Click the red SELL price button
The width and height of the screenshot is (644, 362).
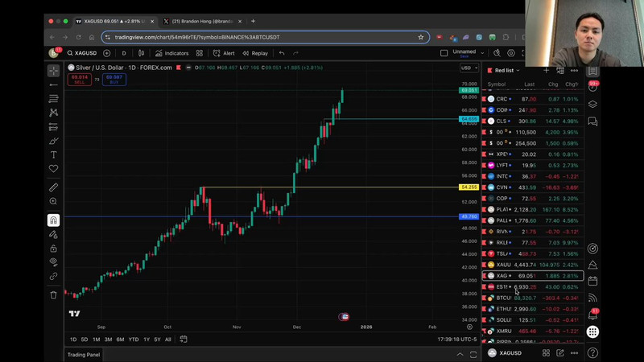point(79,78)
